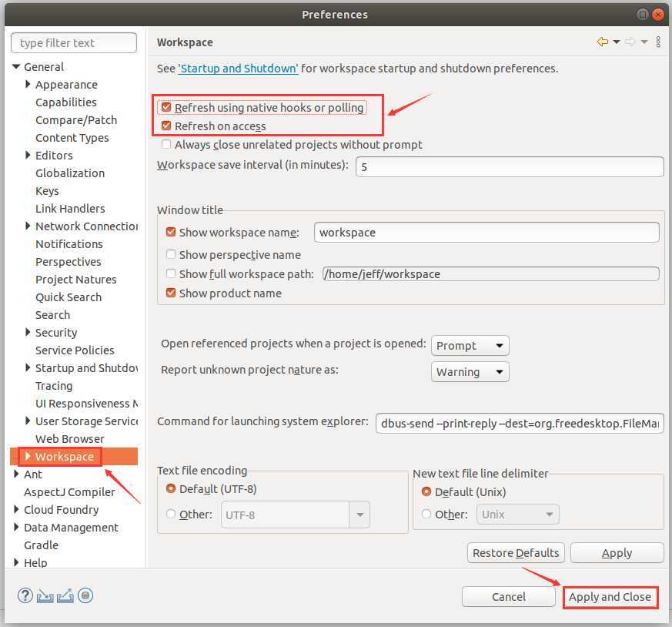Open Project Natures preference page

[76, 279]
